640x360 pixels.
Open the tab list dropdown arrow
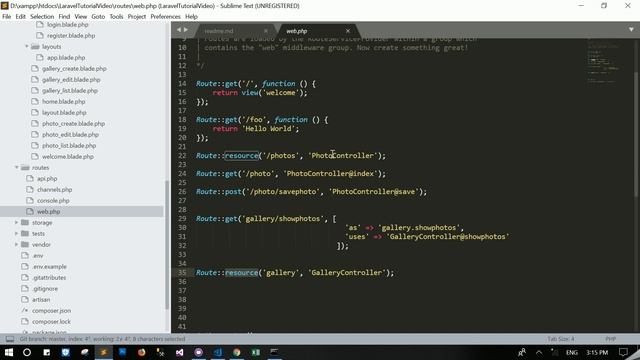point(631,29)
